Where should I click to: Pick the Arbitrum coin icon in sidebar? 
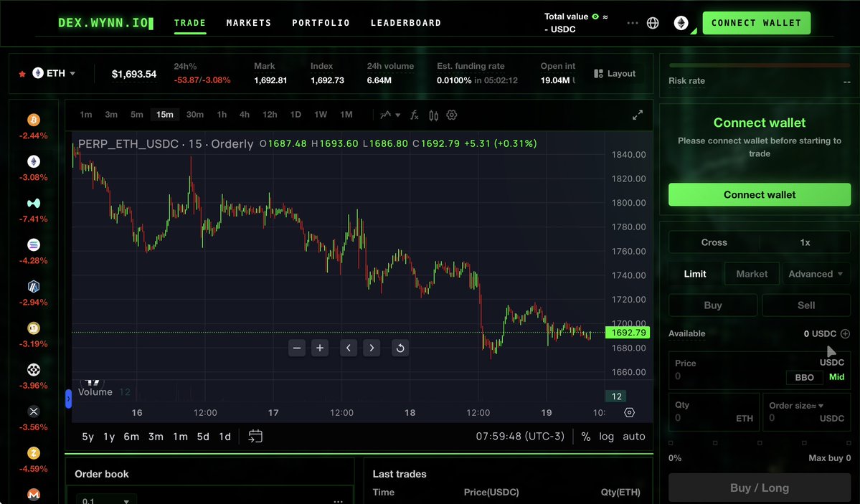(34, 286)
